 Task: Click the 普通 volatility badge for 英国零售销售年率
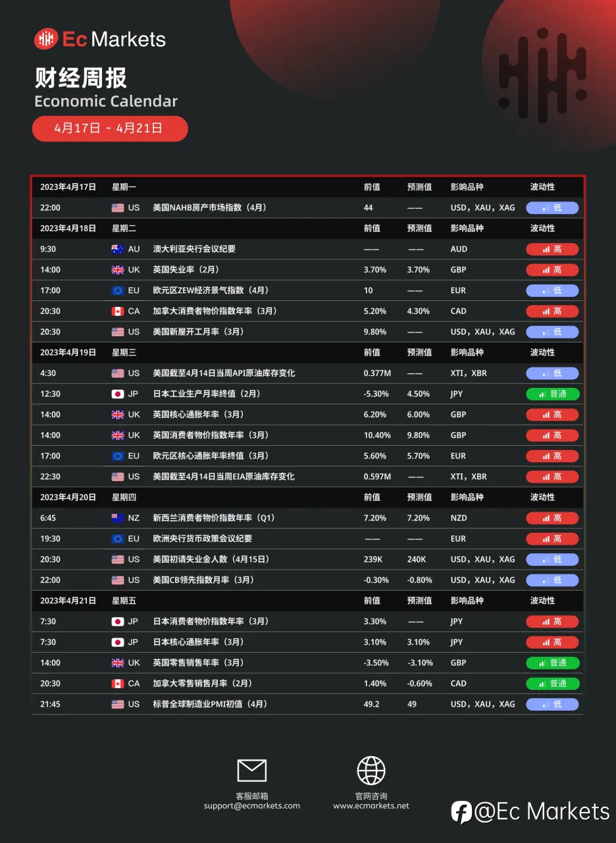click(552, 663)
